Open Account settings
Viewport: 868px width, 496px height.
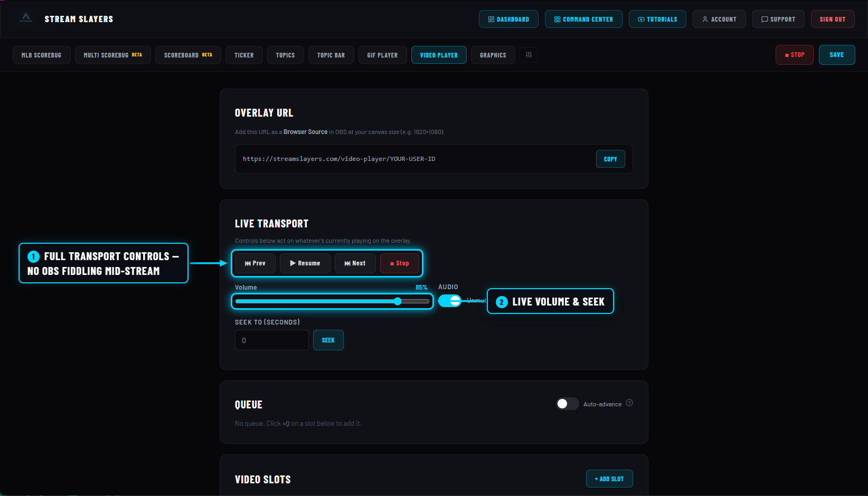719,19
